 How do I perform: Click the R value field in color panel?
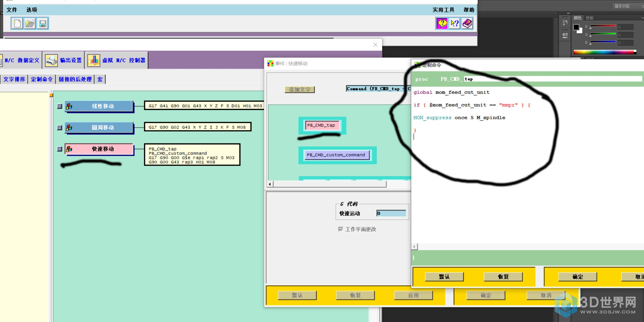tap(626, 27)
